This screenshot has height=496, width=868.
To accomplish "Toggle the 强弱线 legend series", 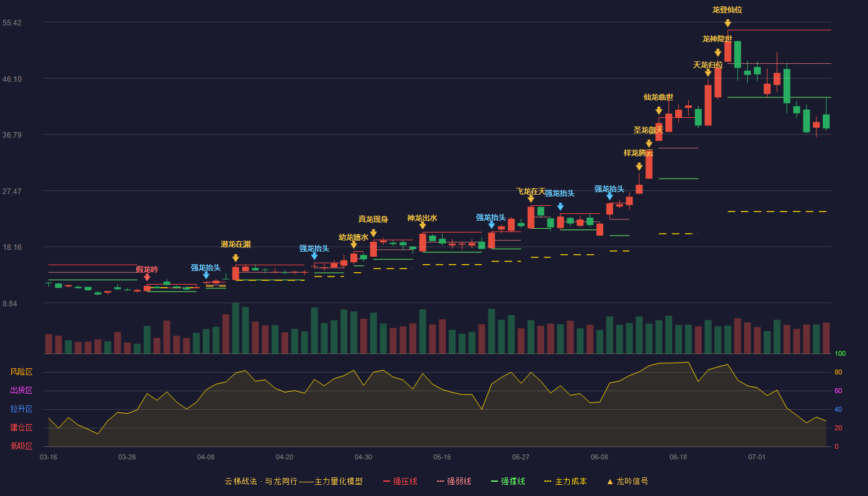I will (x=454, y=481).
